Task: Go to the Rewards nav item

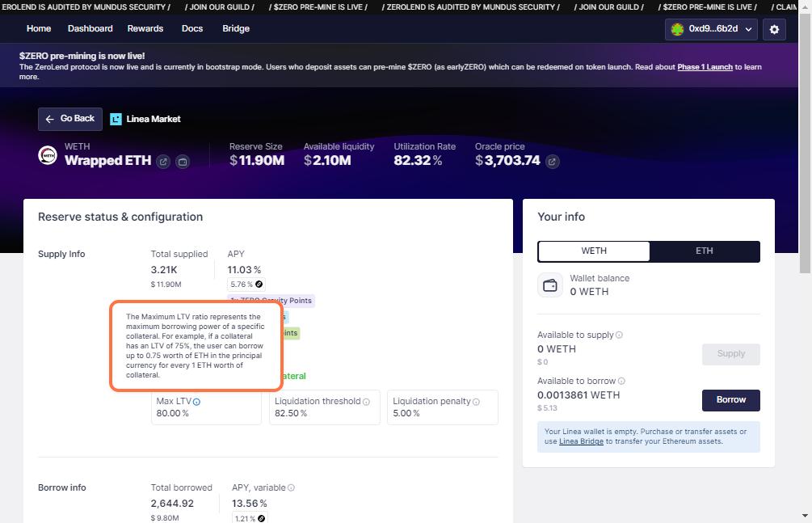Action: [145, 28]
